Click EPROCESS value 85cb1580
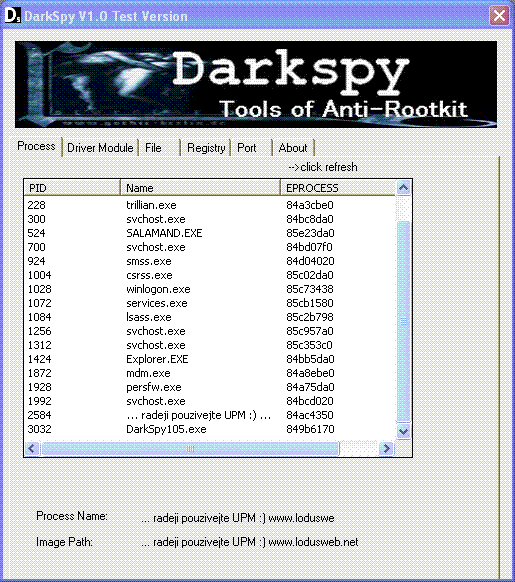 [310, 303]
